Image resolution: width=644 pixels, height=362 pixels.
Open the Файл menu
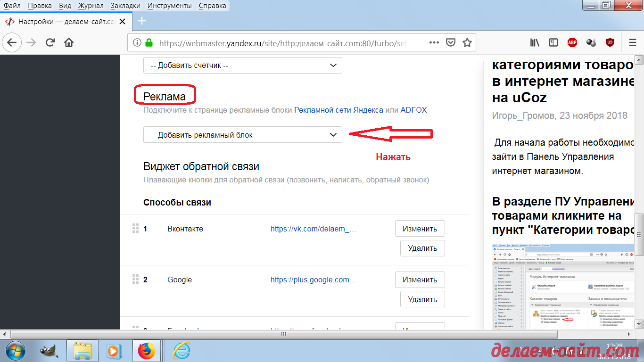[x=12, y=6]
